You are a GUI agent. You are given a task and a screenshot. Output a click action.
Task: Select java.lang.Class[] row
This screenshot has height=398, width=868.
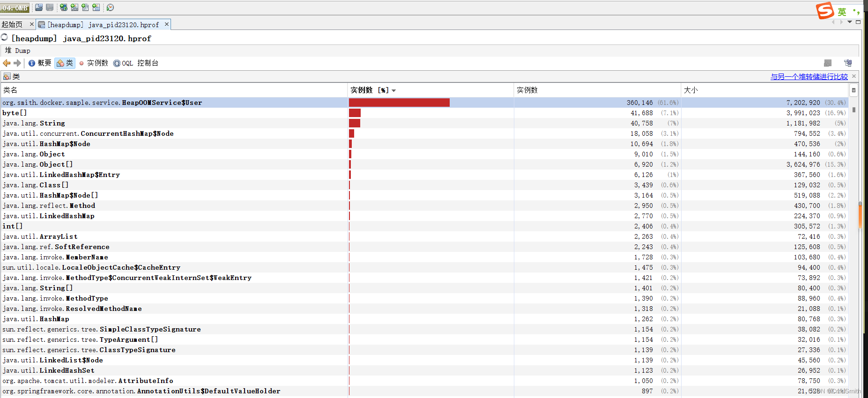424,185
